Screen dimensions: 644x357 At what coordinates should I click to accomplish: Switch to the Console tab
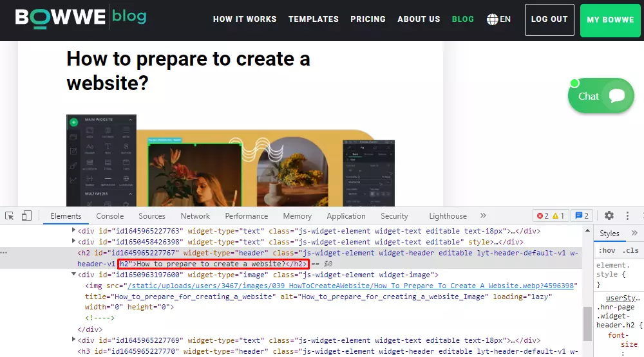click(109, 216)
